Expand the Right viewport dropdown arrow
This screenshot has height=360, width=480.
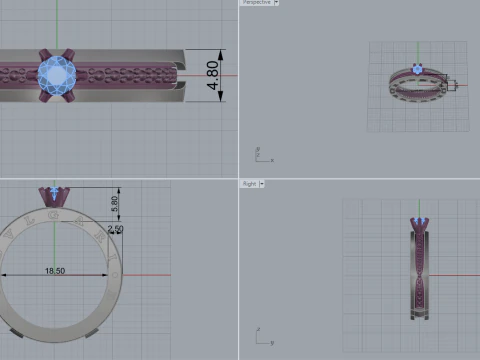click(262, 184)
